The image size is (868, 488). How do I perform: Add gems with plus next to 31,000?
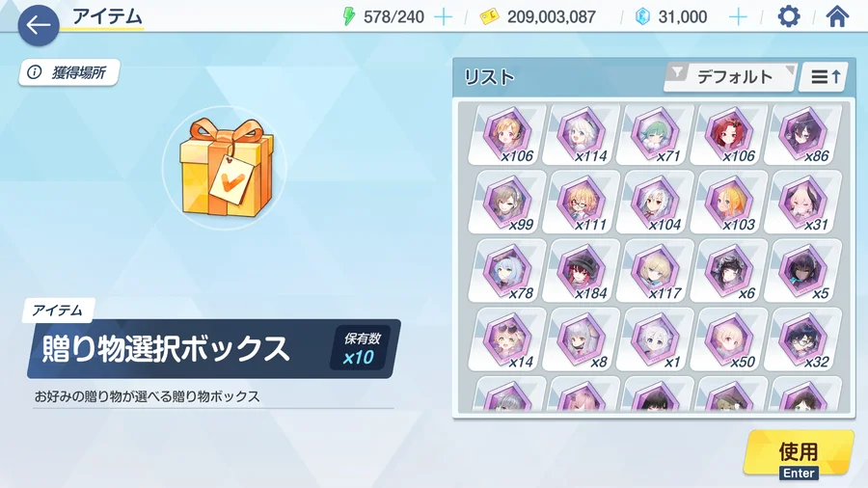pos(738,17)
